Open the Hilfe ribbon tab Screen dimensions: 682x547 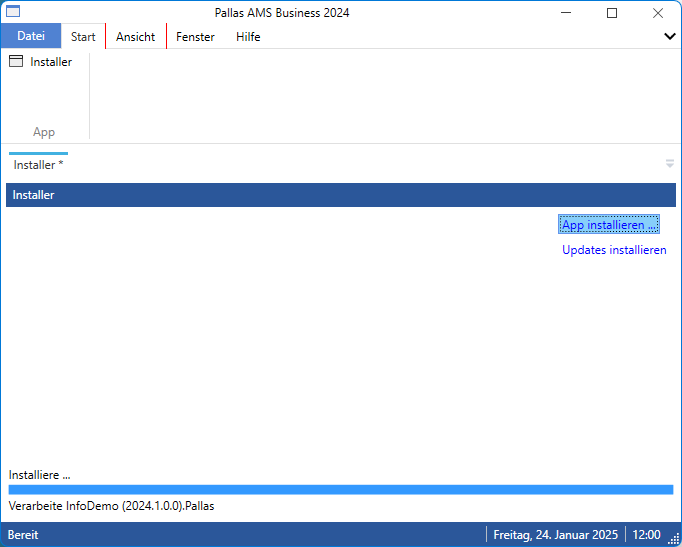pos(248,37)
